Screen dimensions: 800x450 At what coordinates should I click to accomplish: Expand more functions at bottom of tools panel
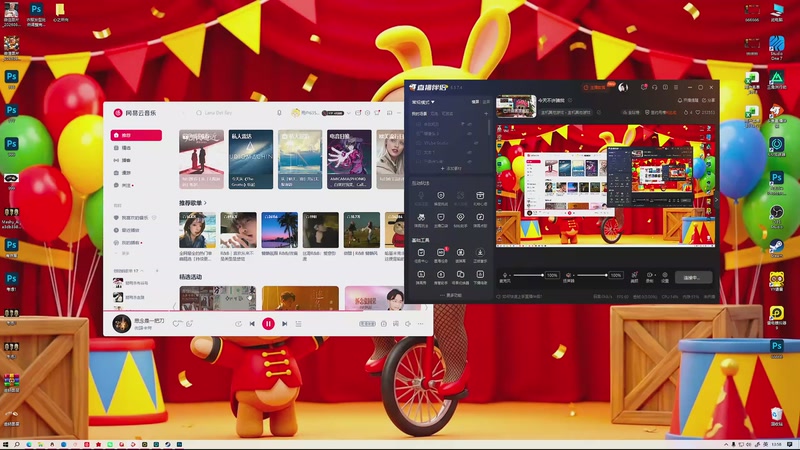[451, 295]
